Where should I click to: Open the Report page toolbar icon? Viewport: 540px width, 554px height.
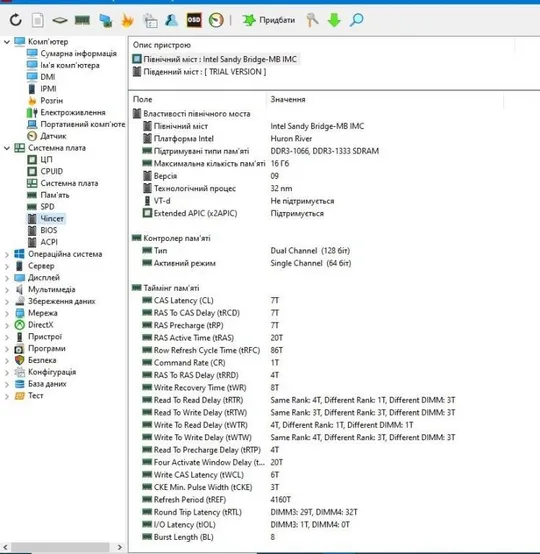pyautogui.click(x=37, y=20)
